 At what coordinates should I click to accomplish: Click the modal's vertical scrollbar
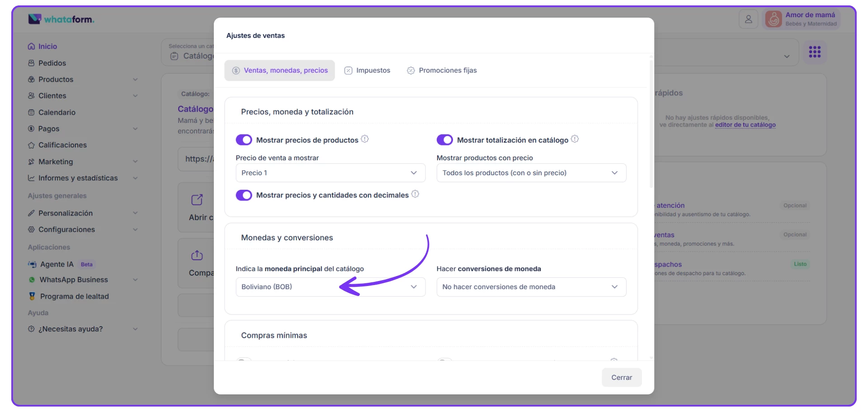click(x=651, y=122)
